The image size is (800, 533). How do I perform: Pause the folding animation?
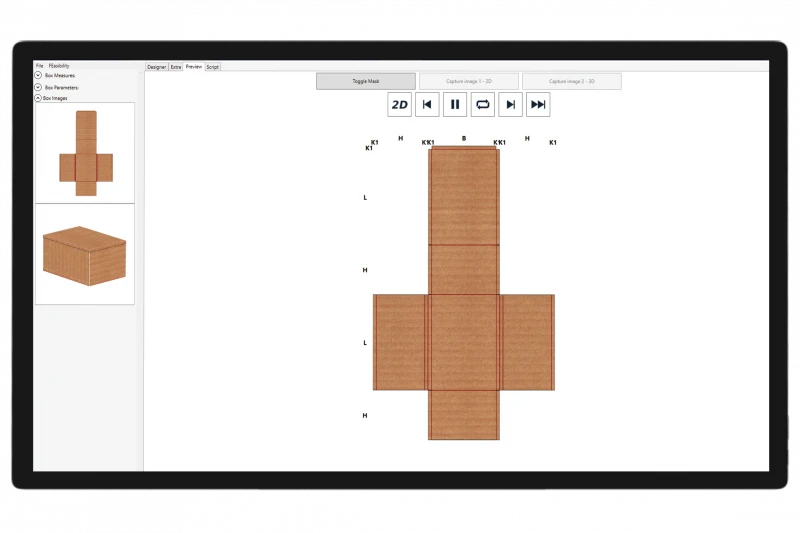455,104
